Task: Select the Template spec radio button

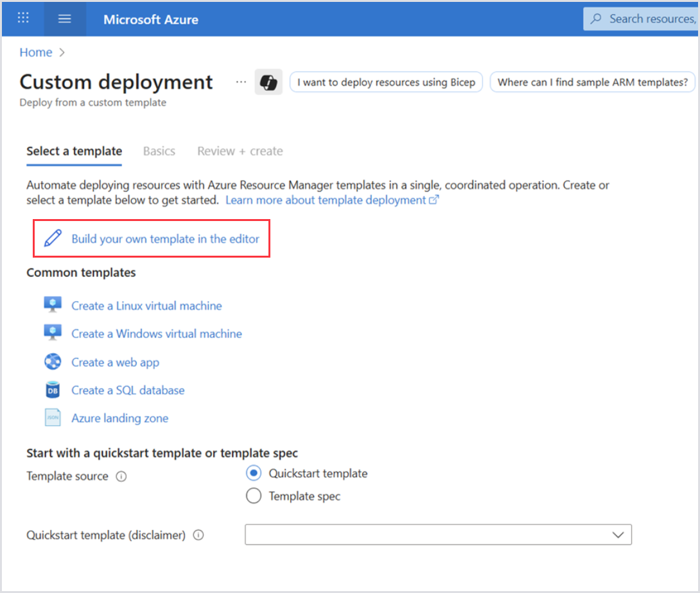Action: click(254, 496)
